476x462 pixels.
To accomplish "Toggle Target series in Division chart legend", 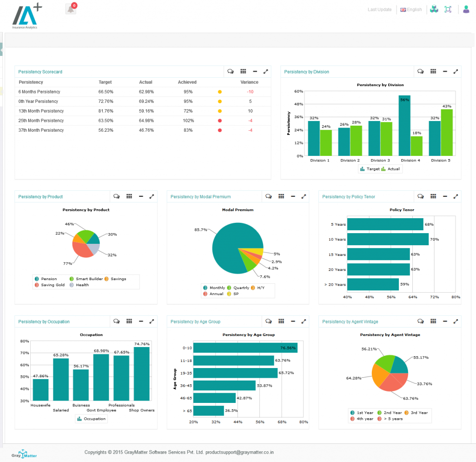I will (x=370, y=169).
